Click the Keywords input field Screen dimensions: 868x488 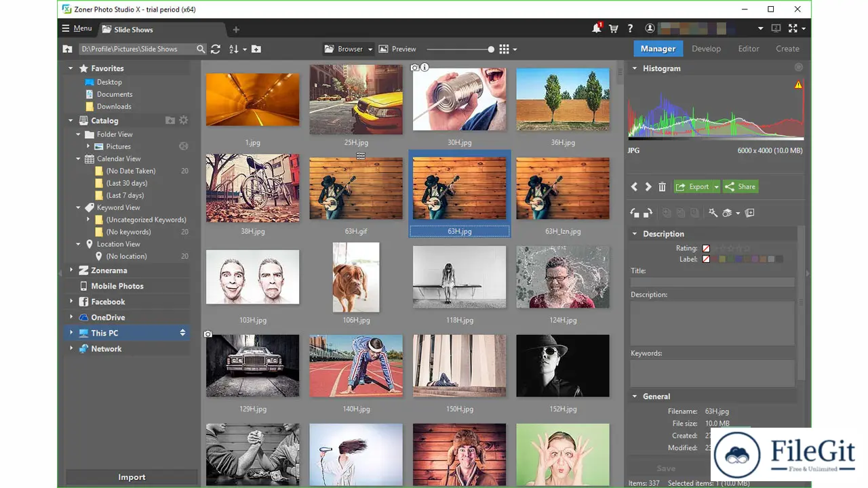(x=712, y=373)
